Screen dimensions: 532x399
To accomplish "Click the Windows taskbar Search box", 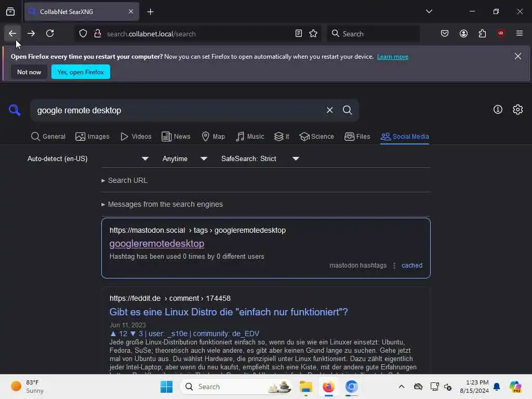I will (237, 387).
